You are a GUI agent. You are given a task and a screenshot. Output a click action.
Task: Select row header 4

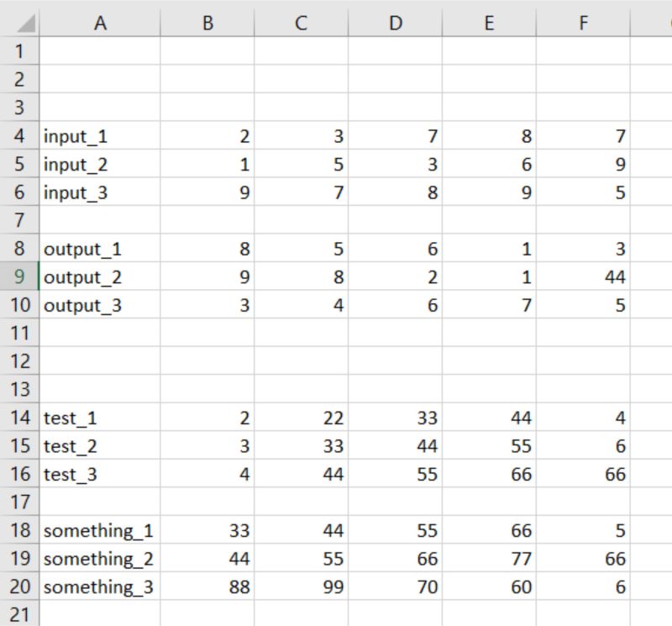click(x=18, y=136)
